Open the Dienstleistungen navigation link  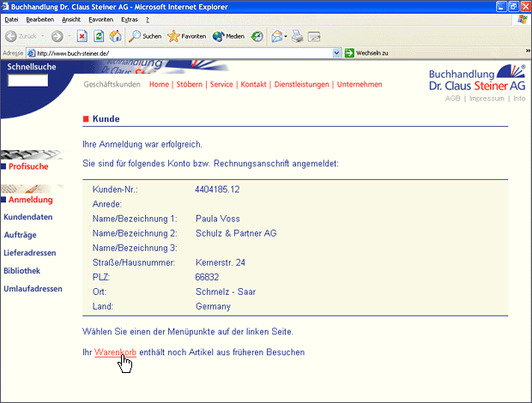(x=302, y=84)
